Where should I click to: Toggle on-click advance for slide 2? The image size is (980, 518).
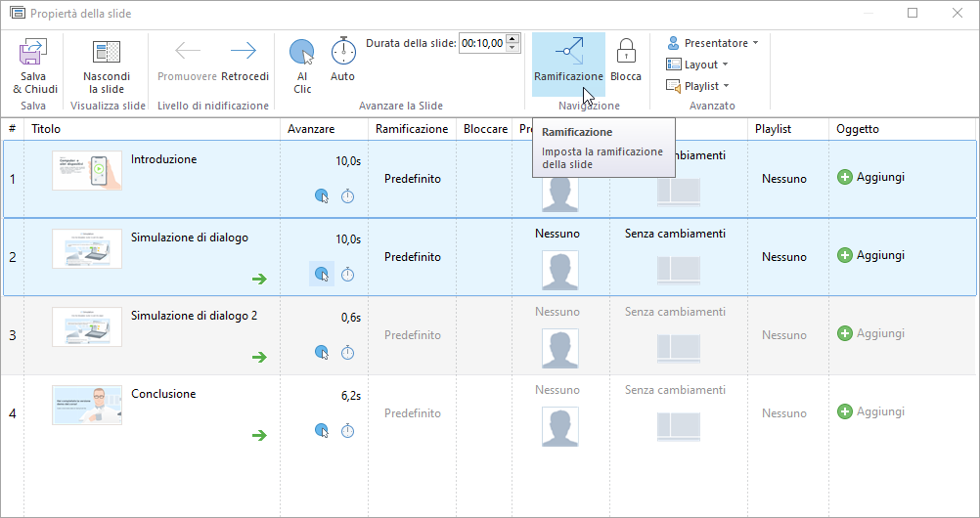[322, 275]
